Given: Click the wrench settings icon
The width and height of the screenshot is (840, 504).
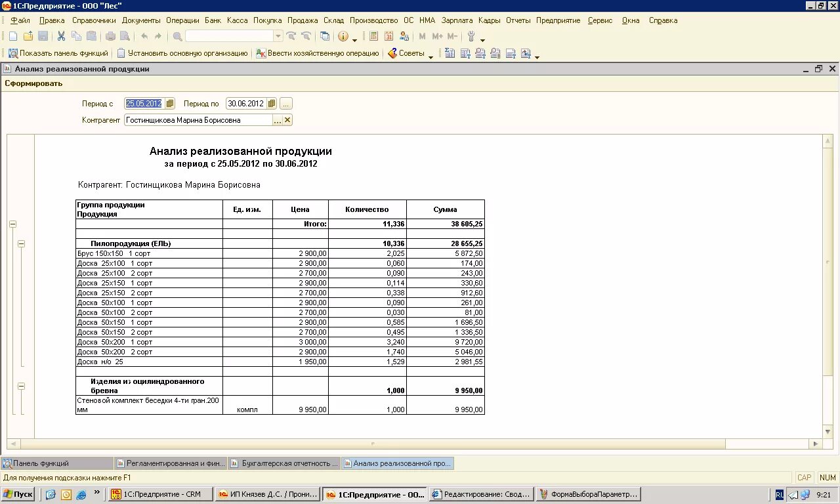Looking at the screenshot, I should 471,37.
